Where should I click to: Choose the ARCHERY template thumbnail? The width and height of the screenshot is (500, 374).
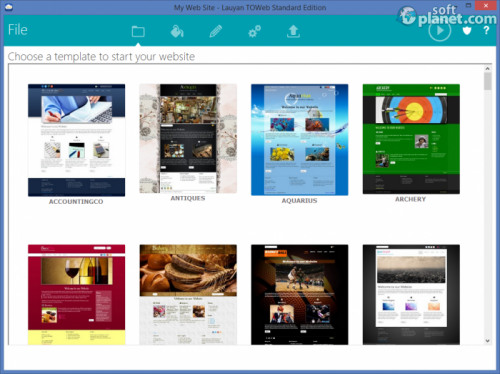point(411,139)
